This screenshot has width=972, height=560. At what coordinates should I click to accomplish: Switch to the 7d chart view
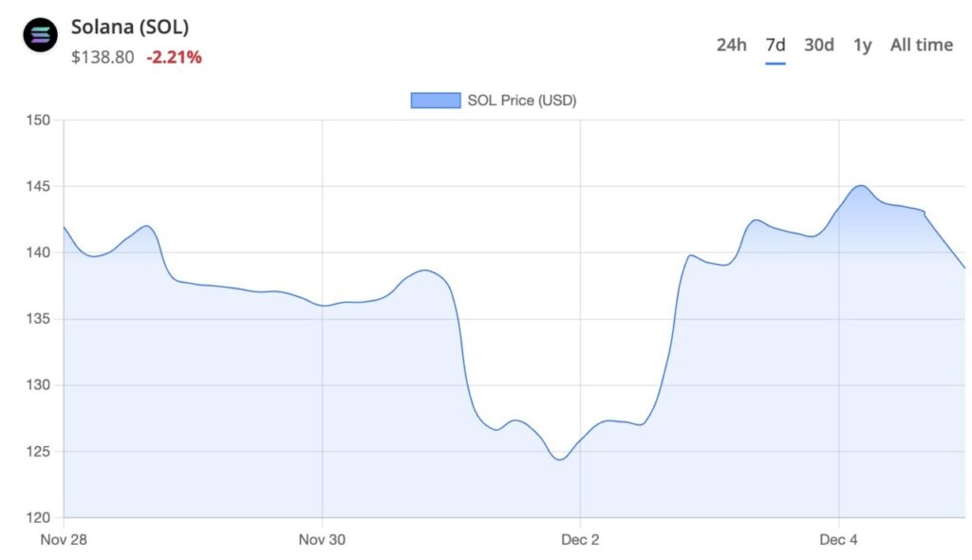tap(776, 45)
